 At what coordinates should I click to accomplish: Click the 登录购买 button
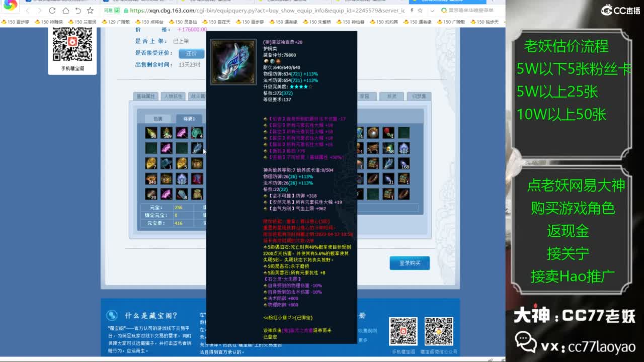coord(410,263)
